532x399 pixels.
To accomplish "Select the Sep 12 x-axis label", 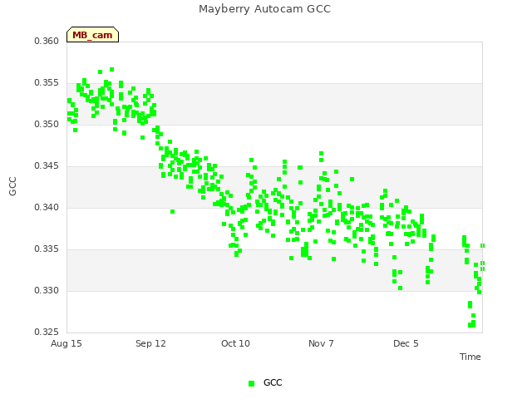I will point(150,343).
